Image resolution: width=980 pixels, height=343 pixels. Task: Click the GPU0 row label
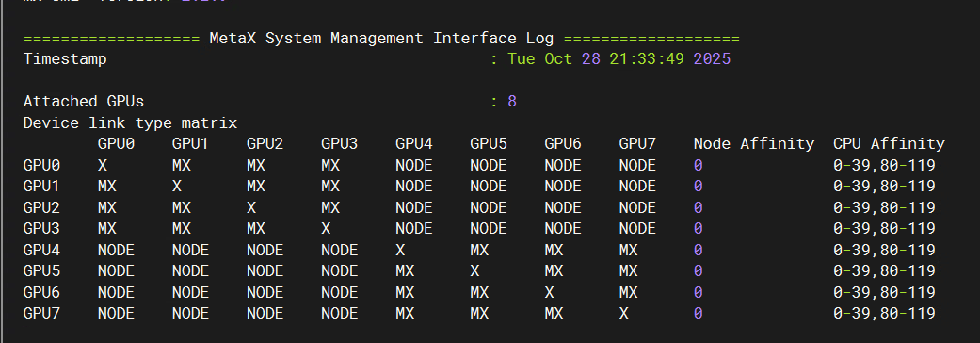pyautogui.click(x=41, y=165)
